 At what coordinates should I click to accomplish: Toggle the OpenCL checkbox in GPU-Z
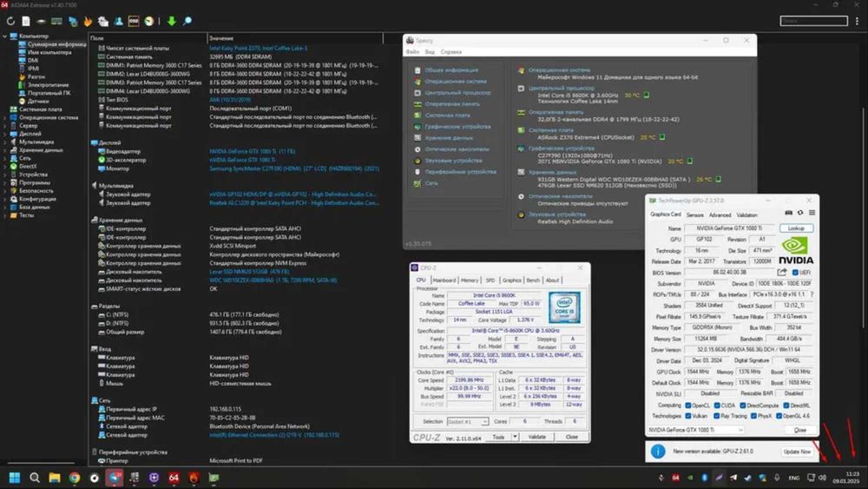688,406
